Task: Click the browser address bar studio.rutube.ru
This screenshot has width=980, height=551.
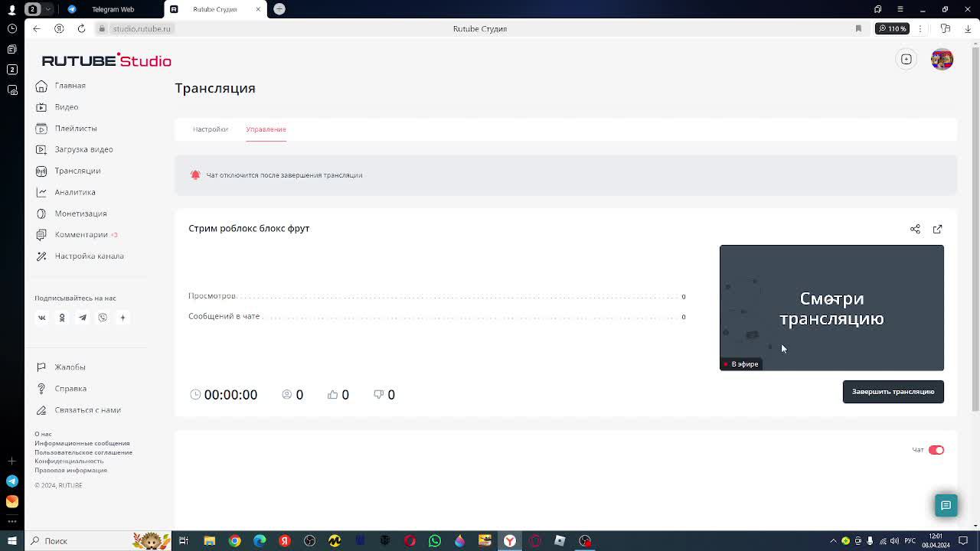Action: (x=142, y=28)
